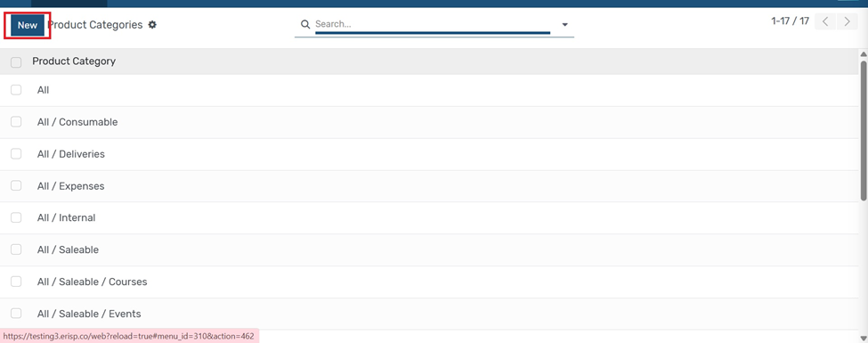Tick the All / Saleable / Courses checkbox
868x343 pixels.
click(16, 282)
